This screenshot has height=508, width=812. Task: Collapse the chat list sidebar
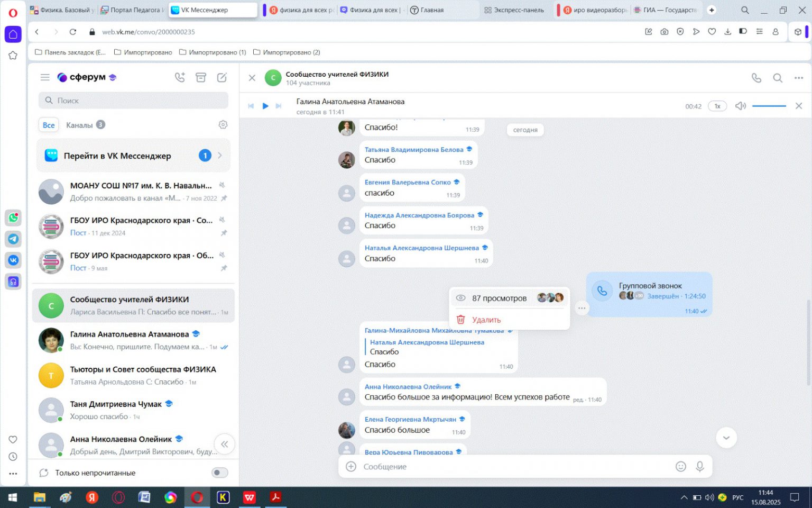[x=225, y=444]
